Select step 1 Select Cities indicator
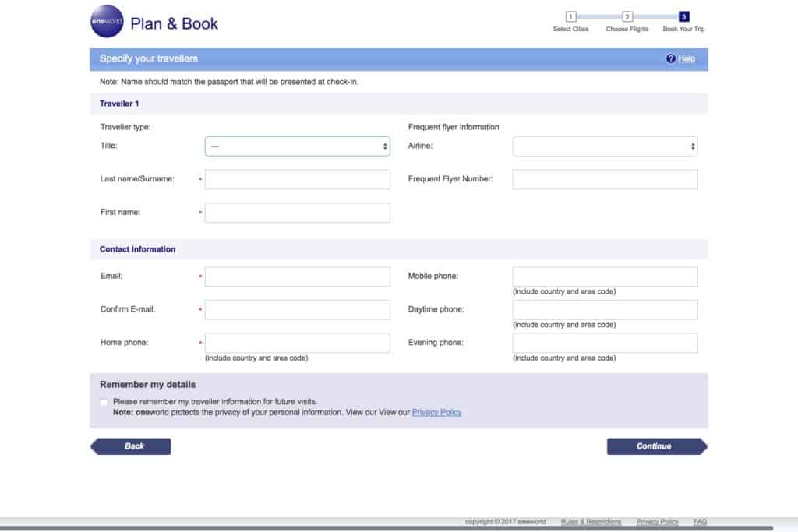The image size is (798, 532). tap(570, 16)
